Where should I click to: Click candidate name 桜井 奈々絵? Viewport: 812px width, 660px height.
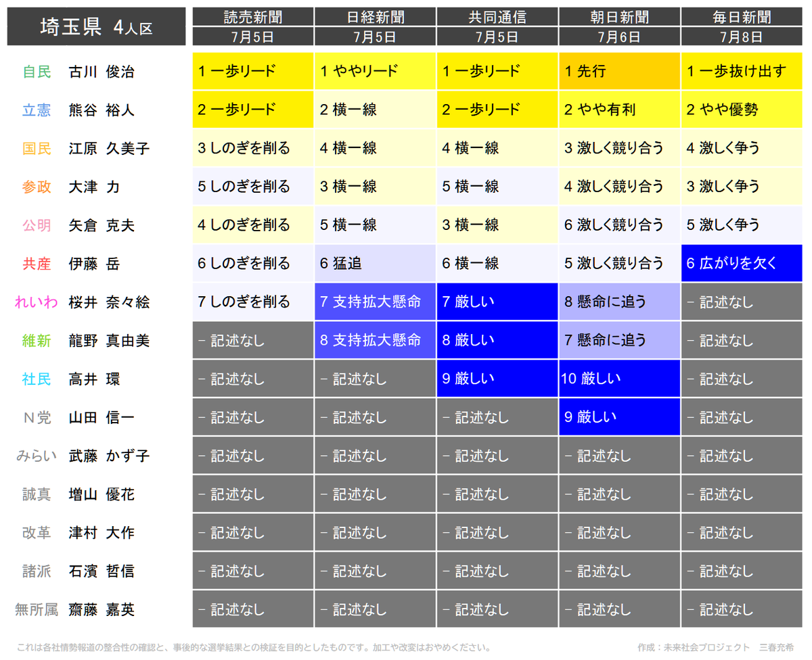click(x=109, y=302)
